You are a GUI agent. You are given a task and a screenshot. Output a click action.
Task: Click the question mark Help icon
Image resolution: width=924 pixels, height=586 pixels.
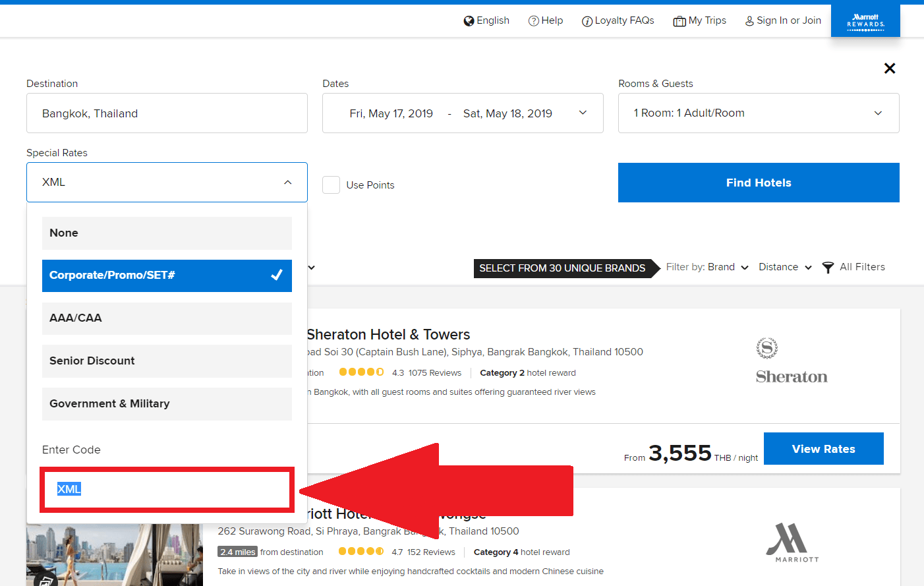click(x=534, y=21)
